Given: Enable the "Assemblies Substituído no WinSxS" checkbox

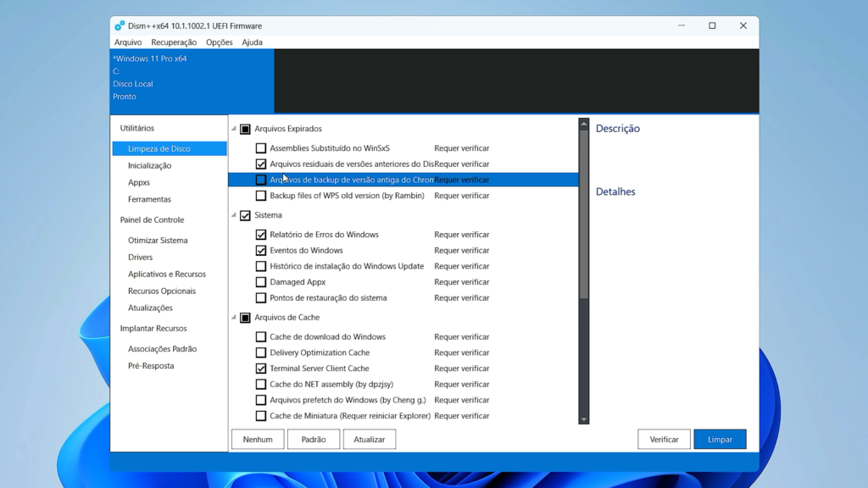Looking at the screenshot, I should click(x=261, y=147).
